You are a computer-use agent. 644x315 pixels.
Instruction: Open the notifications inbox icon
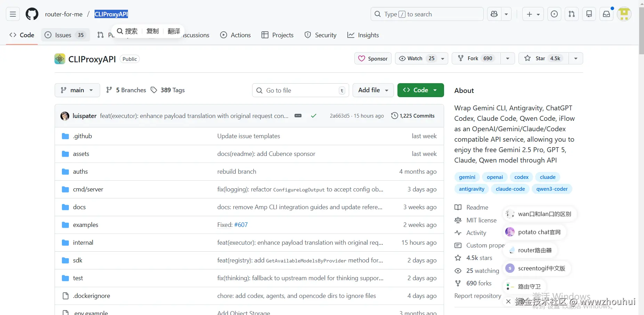click(606, 14)
